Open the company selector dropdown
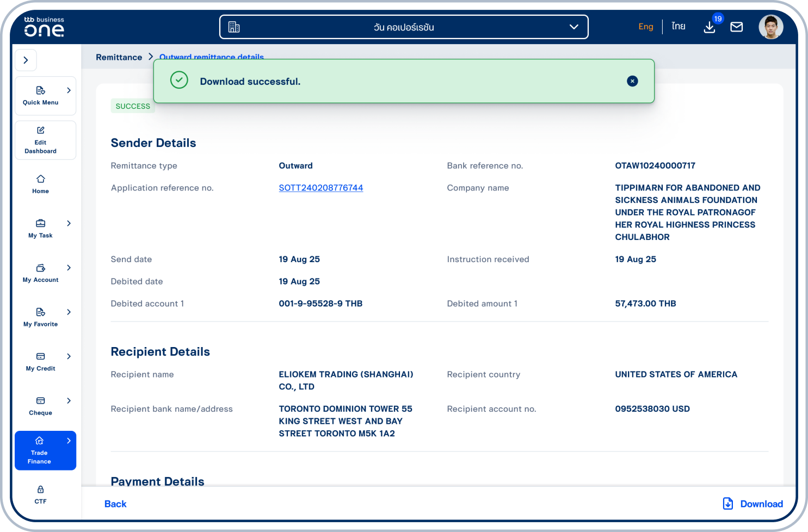This screenshot has width=808, height=532. tap(404, 27)
